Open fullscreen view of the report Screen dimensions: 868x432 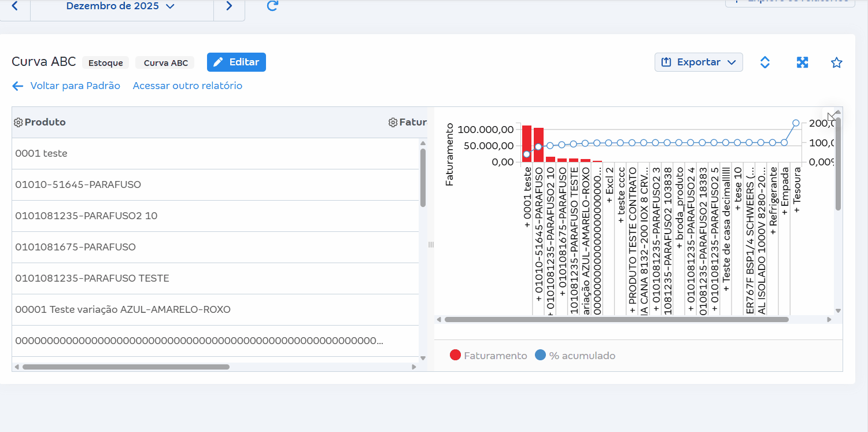[x=802, y=62]
